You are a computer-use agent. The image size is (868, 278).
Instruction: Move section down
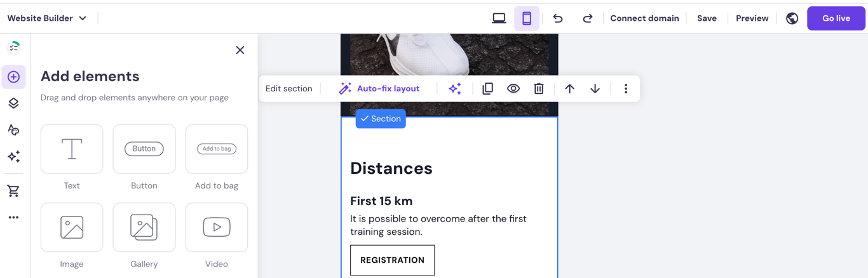click(595, 89)
